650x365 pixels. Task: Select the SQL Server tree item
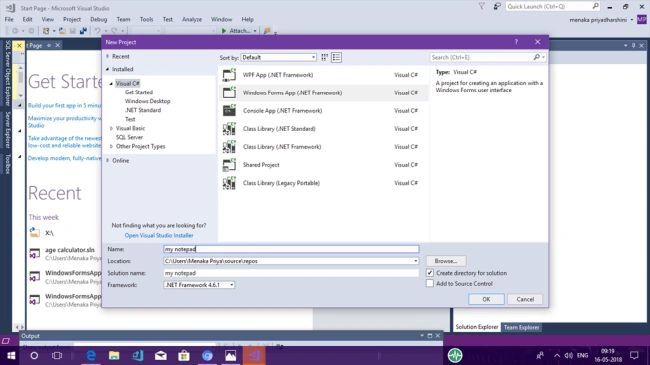(x=129, y=137)
